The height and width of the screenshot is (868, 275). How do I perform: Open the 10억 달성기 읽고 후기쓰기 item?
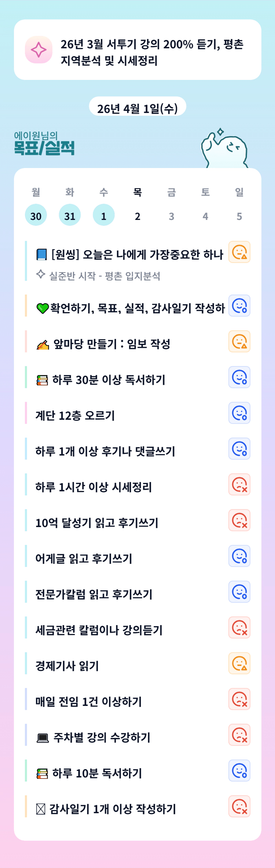point(97,523)
